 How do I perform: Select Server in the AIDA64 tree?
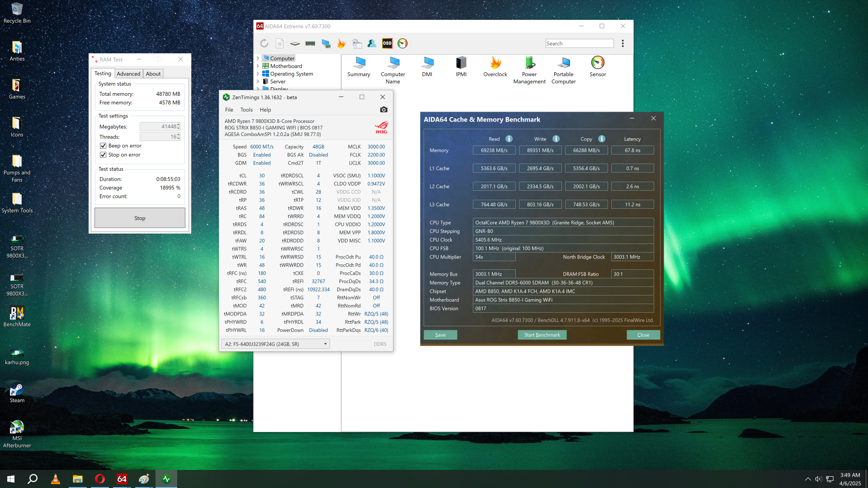(x=278, y=81)
